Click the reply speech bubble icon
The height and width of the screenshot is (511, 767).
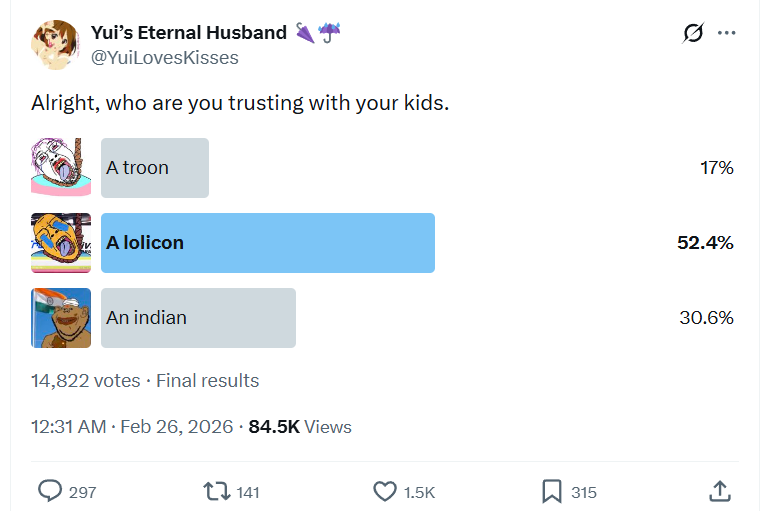click(x=50, y=491)
